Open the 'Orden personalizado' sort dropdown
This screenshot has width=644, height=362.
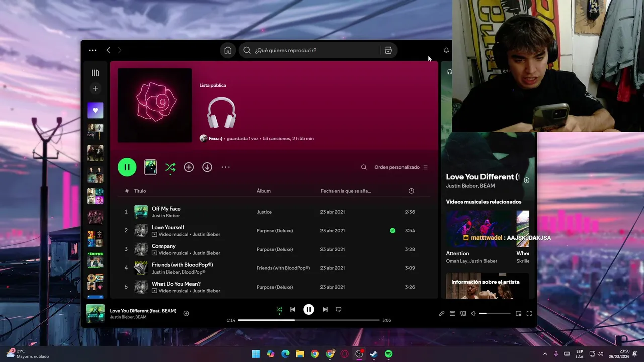(x=401, y=167)
